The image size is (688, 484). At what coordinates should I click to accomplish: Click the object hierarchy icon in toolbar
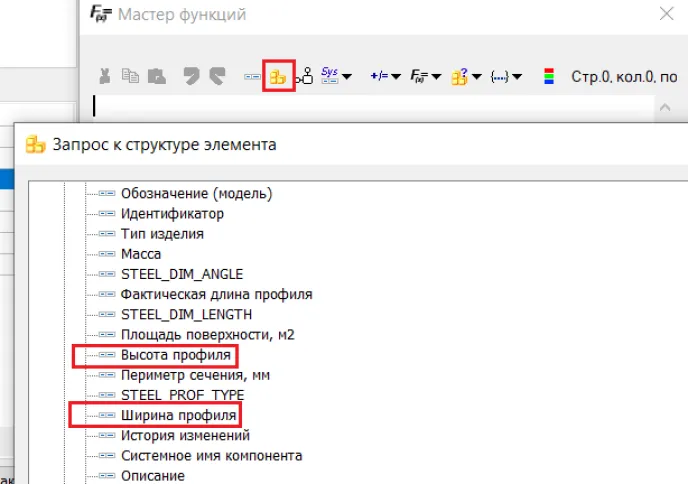[x=304, y=76]
